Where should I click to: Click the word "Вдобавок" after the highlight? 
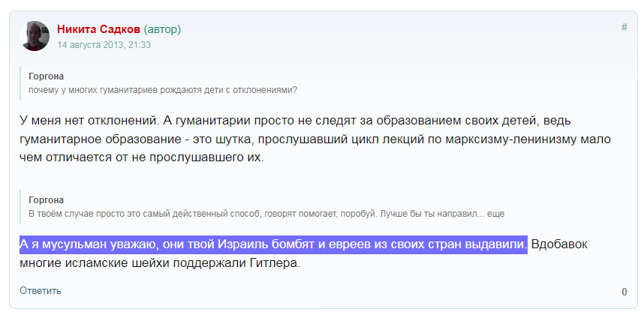(560, 245)
